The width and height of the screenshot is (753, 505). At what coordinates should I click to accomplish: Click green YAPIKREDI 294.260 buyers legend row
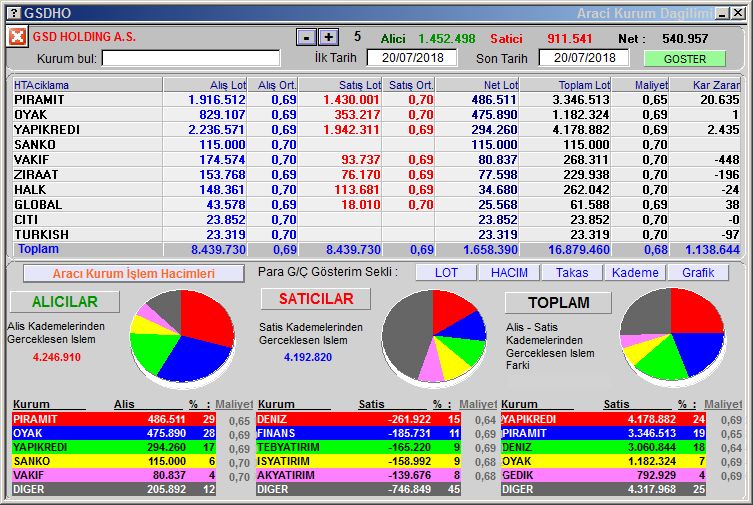114,447
